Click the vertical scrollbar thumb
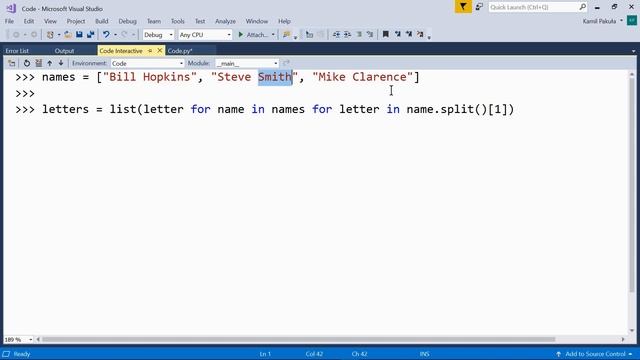 pyautogui.click(x=632, y=185)
